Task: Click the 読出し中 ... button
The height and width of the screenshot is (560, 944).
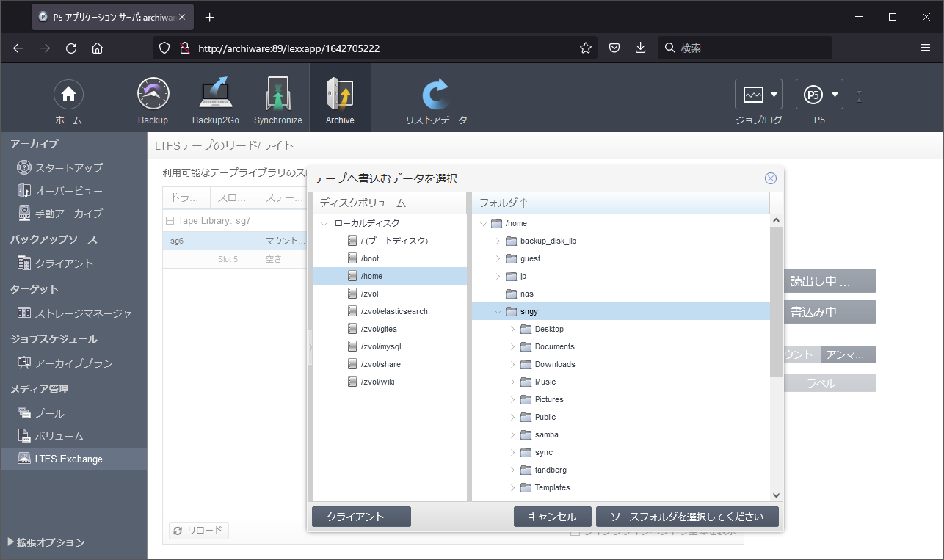Action: tap(829, 281)
